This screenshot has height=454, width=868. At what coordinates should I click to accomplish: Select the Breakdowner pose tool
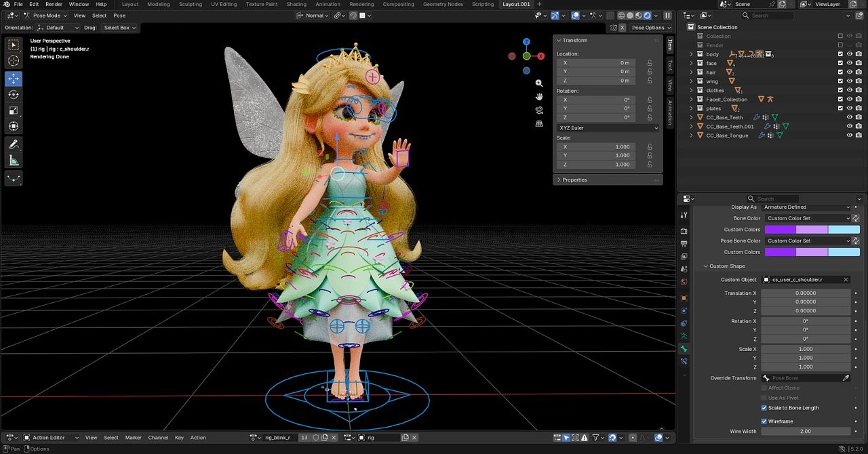14,178
